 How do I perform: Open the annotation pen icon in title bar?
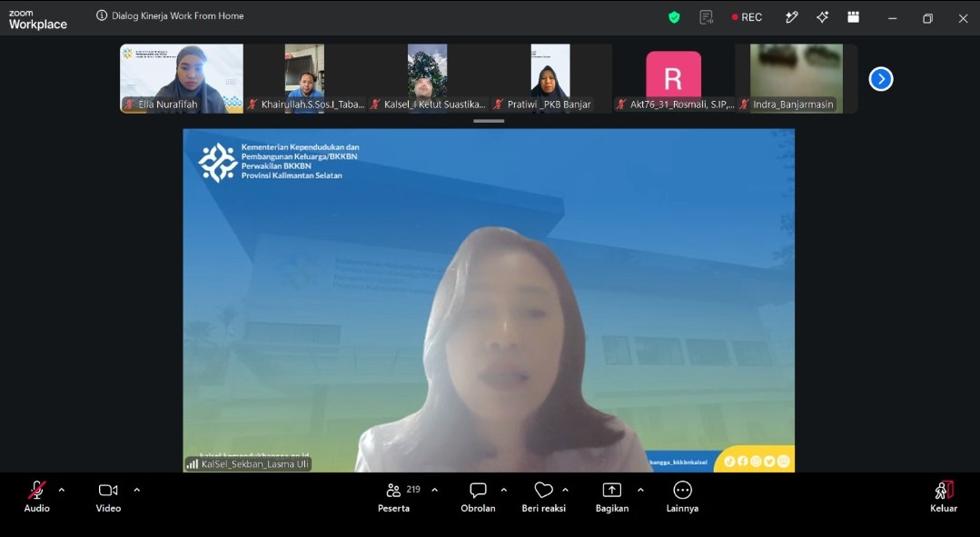[x=792, y=17]
